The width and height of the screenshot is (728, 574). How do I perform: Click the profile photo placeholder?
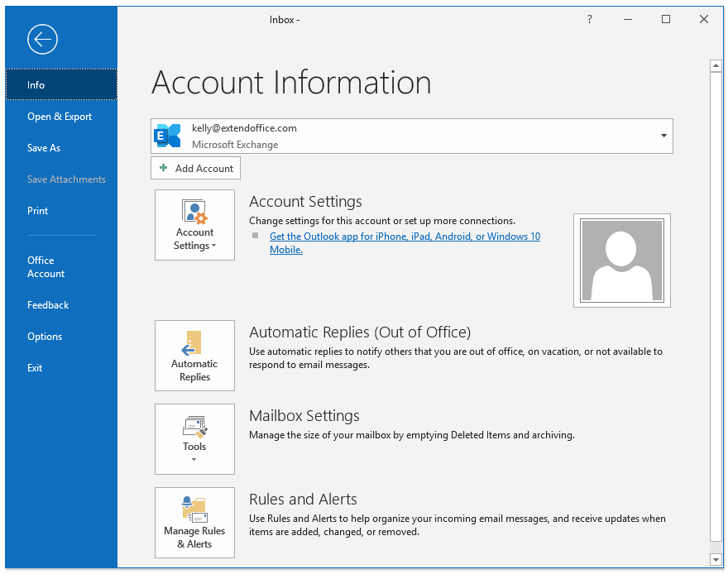click(621, 261)
